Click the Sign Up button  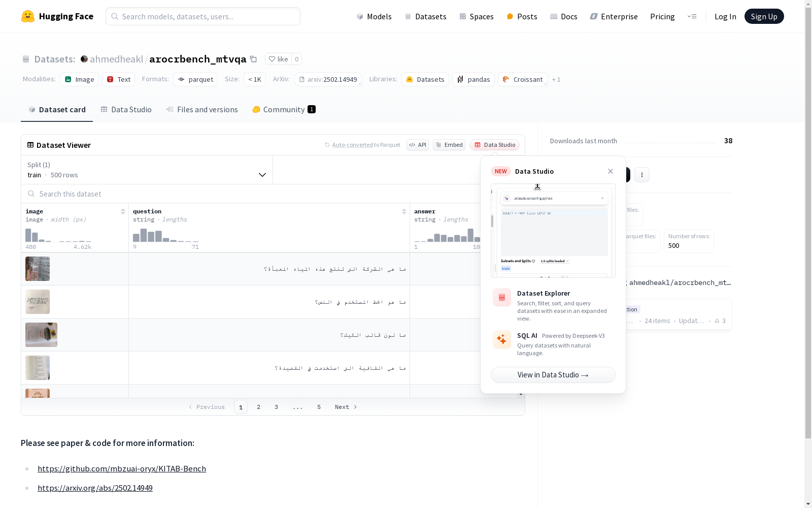point(764,16)
